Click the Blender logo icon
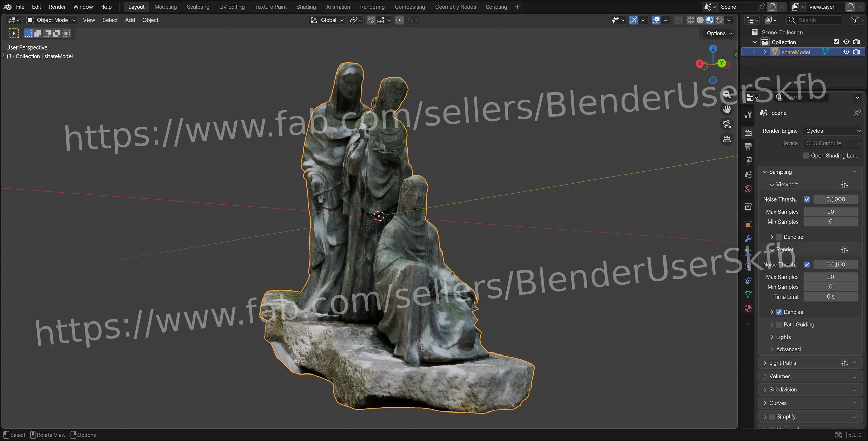868x441 pixels. pyautogui.click(x=7, y=7)
